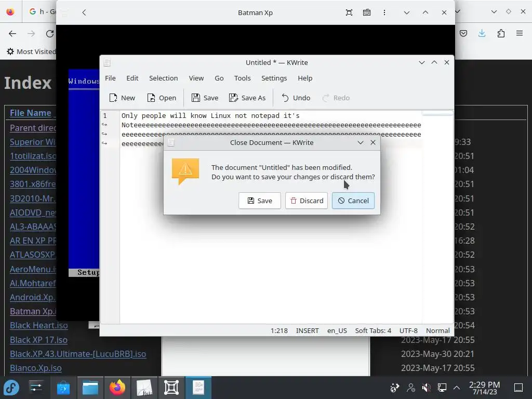
Task: Click line number 1 in editor gutter
Action: click(x=105, y=116)
